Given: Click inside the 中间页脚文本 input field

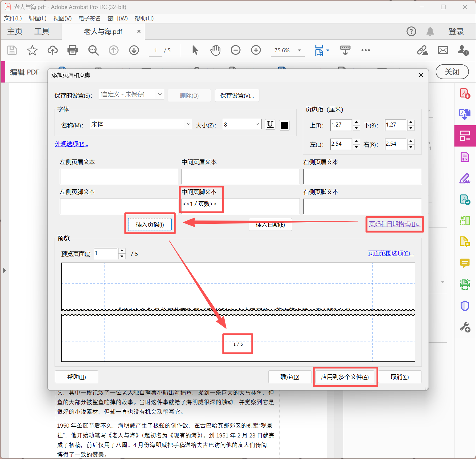Looking at the screenshot, I should pyautogui.click(x=240, y=206).
